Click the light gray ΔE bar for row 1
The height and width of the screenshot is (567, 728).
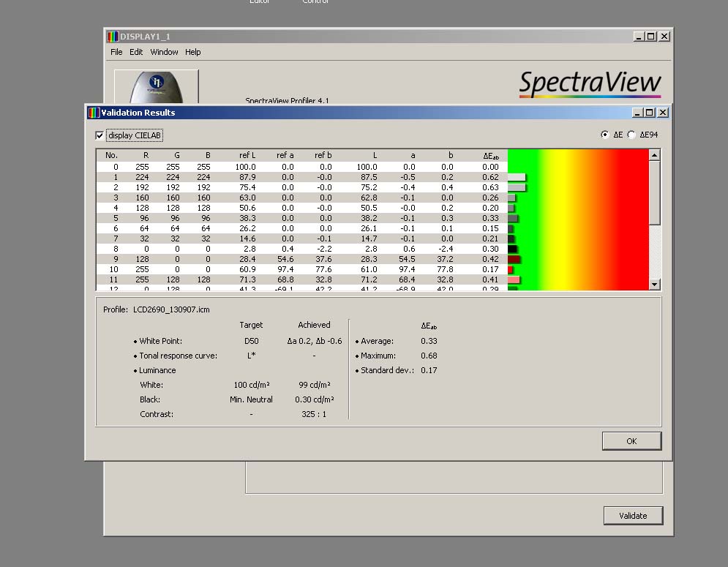pos(517,177)
